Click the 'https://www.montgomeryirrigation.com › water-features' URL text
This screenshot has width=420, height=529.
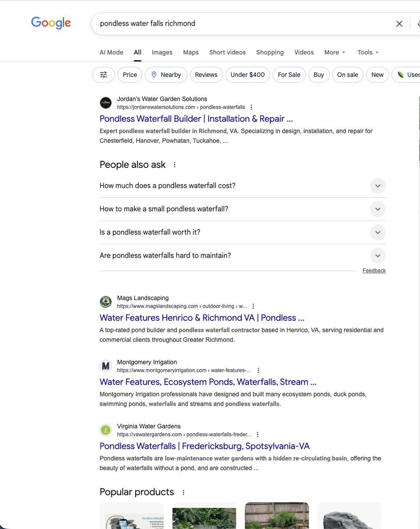click(x=184, y=370)
